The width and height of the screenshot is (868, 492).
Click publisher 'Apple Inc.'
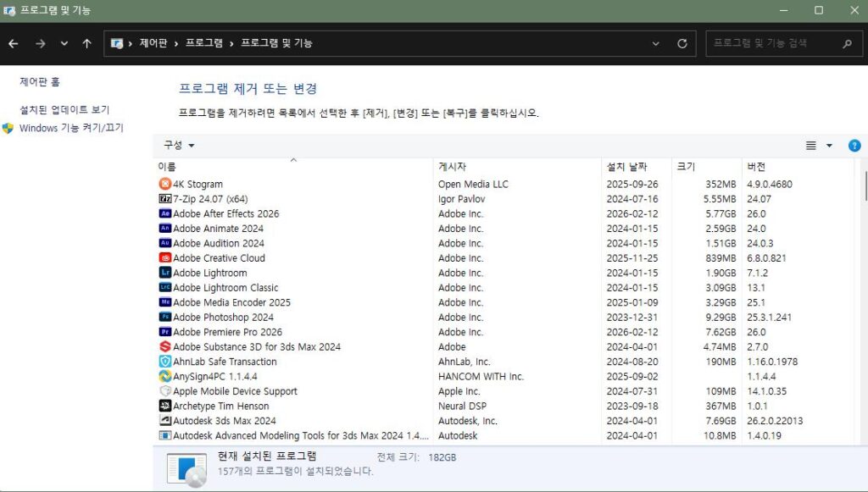pyautogui.click(x=459, y=391)
